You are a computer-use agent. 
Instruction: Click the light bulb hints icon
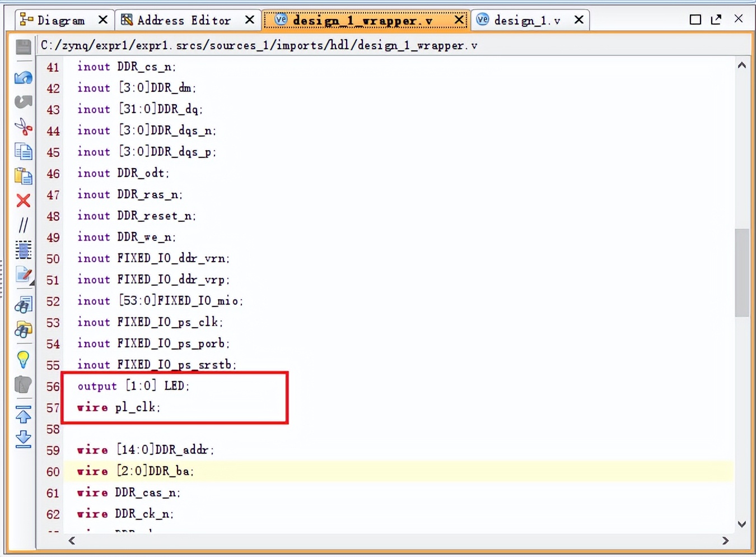click(x=23, y=359)
